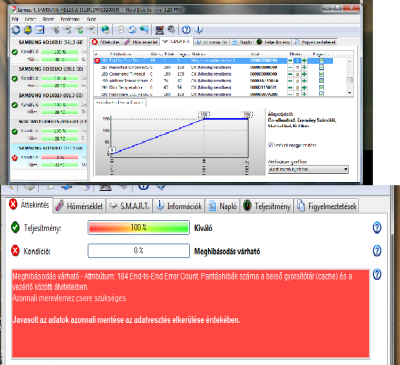400x365 pixels.
Task: Toggle enabled checkbox on Disk Temperature row
Action: (x=321, y=87)
